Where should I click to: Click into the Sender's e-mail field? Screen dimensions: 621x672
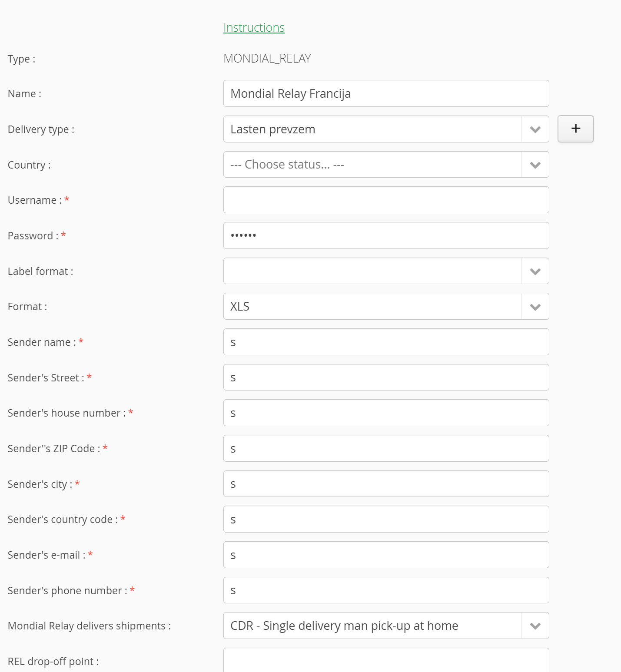pos(386,555)
